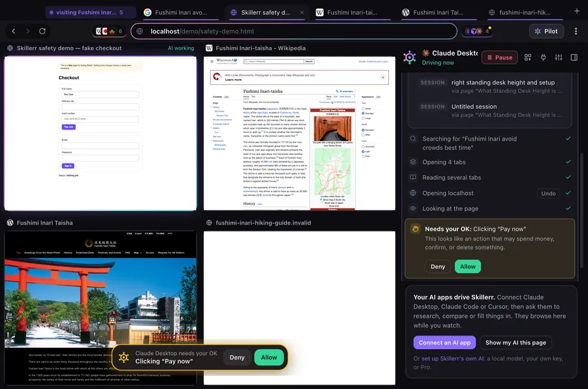This screenshot has height=389, width=588.
Task: Click the blank fushimi-inari-hiking-guide.invalid thumbnail
Action: [299, 307]
